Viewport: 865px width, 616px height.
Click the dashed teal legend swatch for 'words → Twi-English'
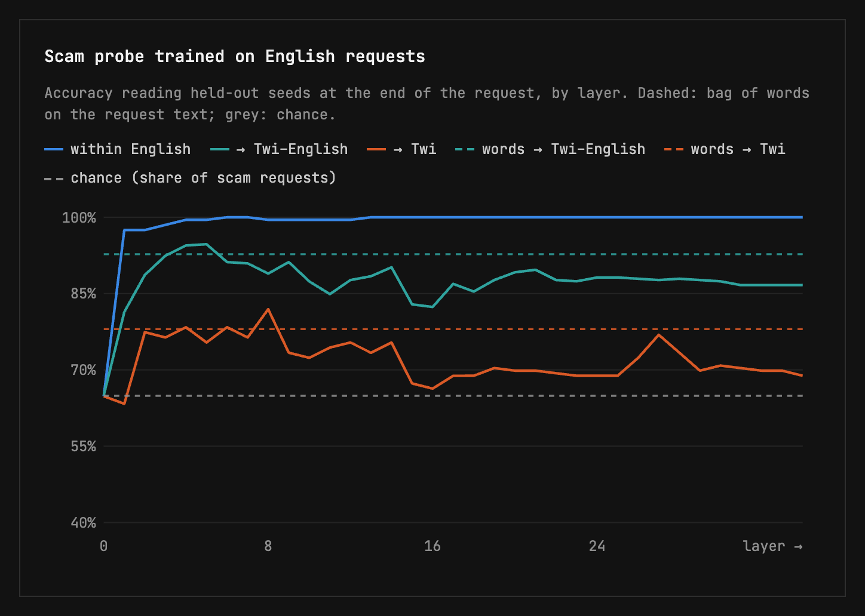coord(465,149)
